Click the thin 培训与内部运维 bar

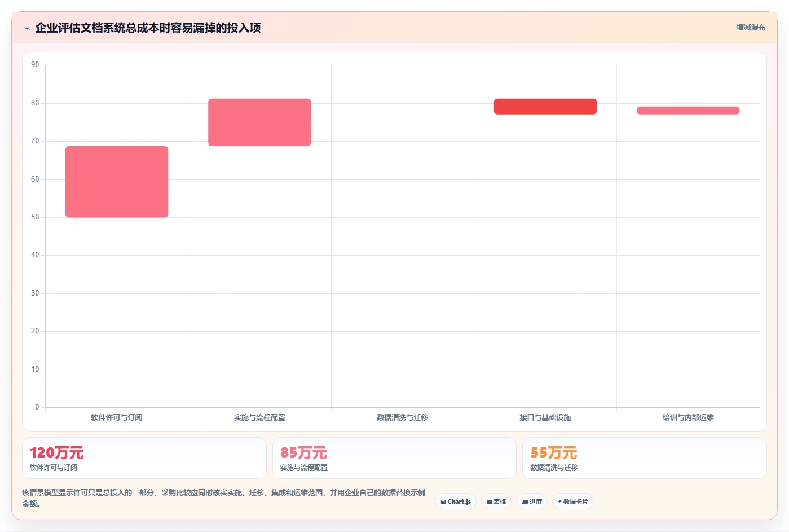[x=688, y=111]
